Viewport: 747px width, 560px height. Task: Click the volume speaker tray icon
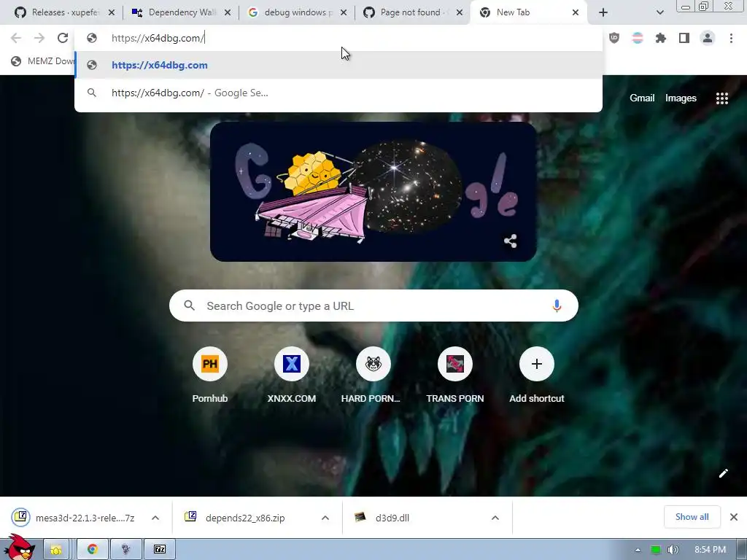(x=673, y=550)
